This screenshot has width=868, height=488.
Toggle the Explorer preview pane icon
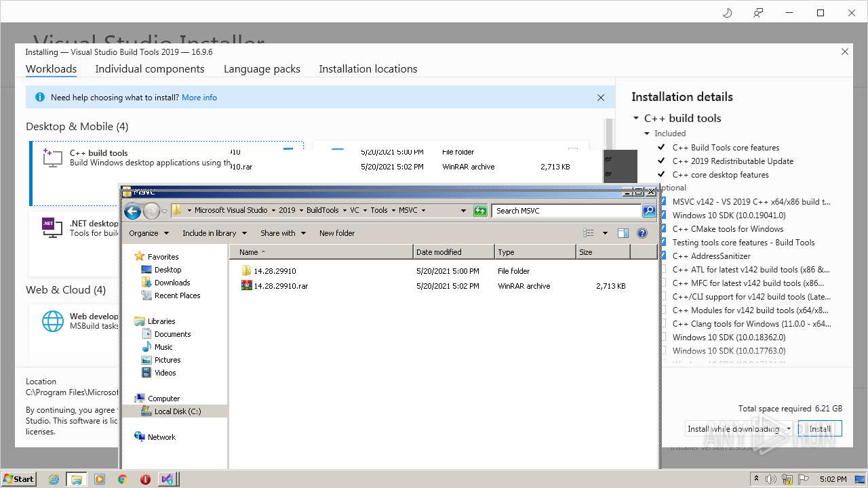pyautogui.click(x=623, y=233)
